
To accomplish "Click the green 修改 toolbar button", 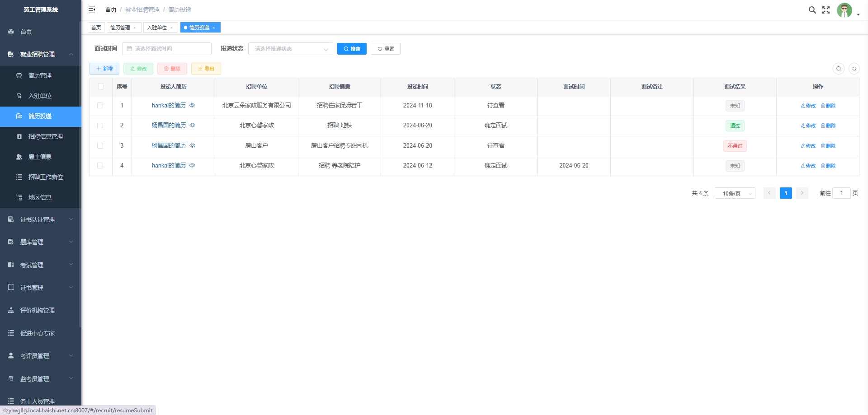I will [x=138, y=69].
